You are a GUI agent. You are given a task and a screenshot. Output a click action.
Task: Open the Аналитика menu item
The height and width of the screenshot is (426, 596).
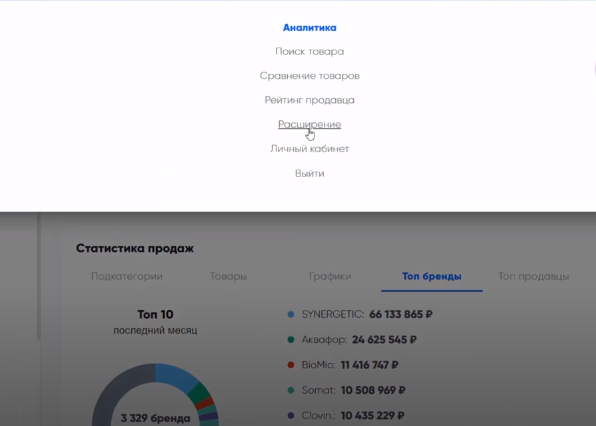tap(309, 28)
